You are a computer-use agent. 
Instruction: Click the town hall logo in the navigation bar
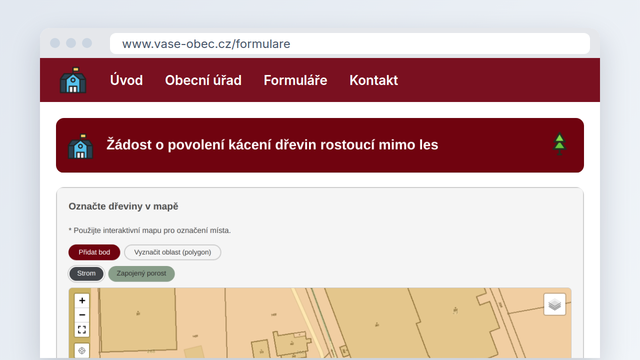(73, 80)
